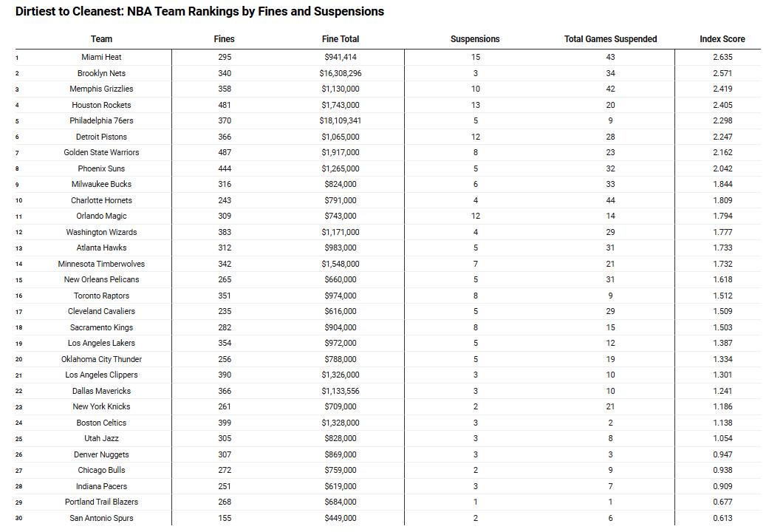The width and height of the screenshot is (769, 532).
Task: Click Golden State Warriors team name
Action: coord(101,153)
